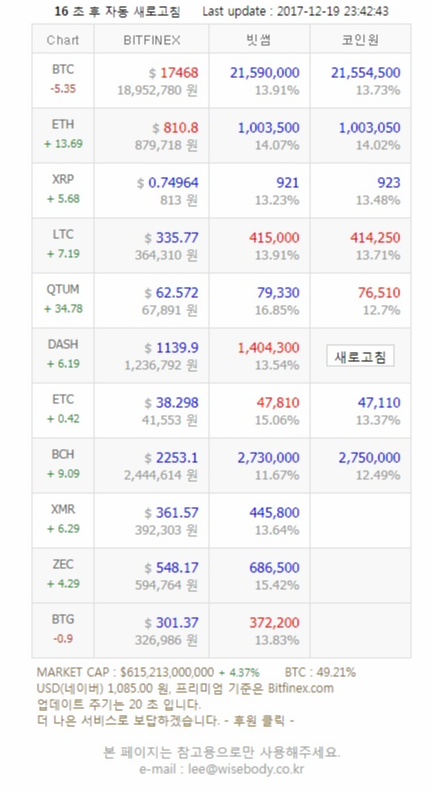Screen dimensions: 432x792
Task: Select 코인원 QTUM price 76,510
Action: point(379,293)
